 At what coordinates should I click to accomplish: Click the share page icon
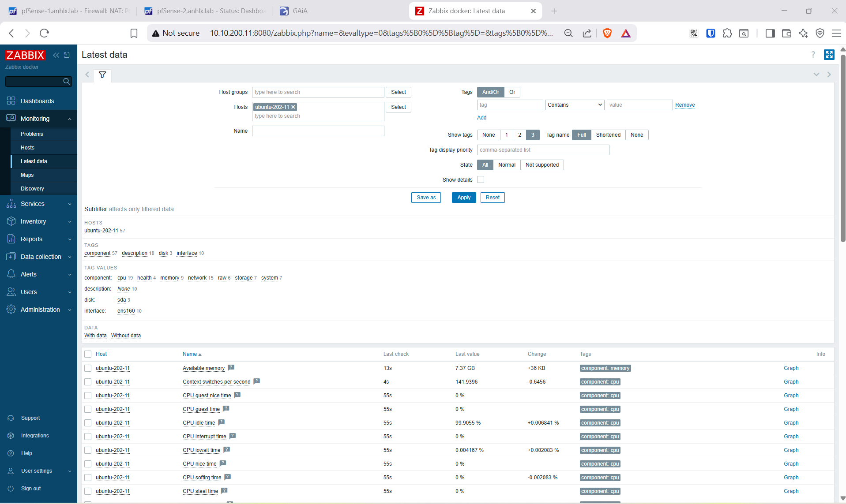(x=587, y=33)
